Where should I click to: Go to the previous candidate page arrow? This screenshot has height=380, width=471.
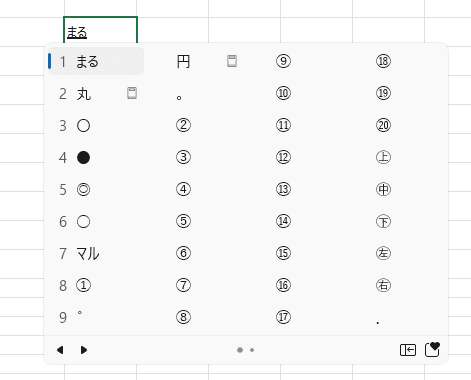pos(60,350)
